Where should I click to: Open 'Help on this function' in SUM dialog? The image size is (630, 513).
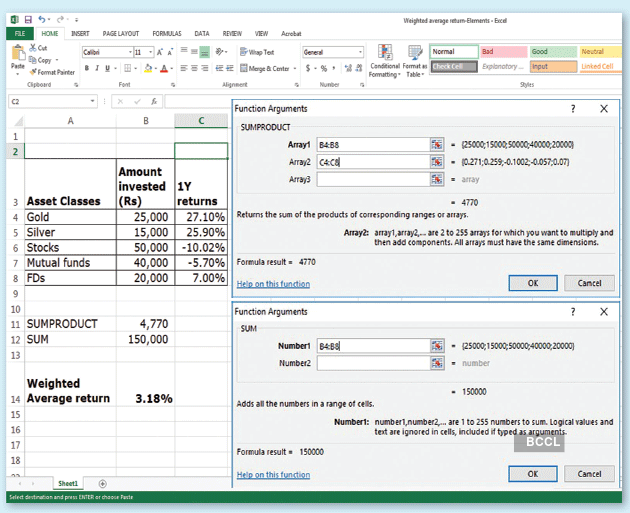point(273,475)
